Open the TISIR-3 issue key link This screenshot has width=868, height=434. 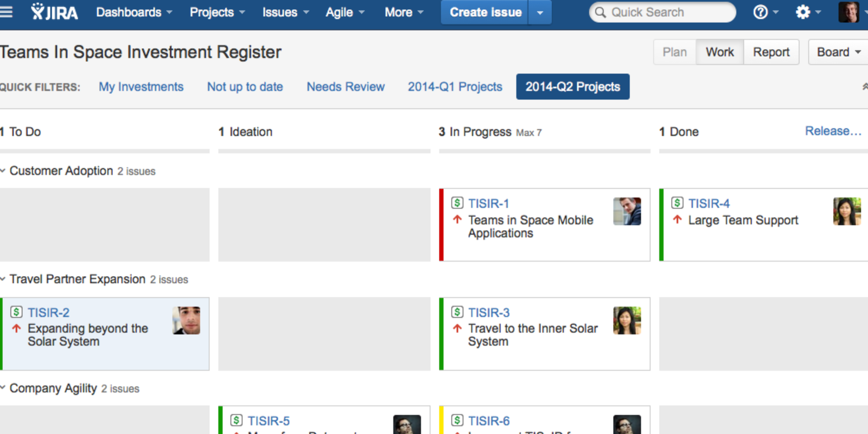coord(489,312)
